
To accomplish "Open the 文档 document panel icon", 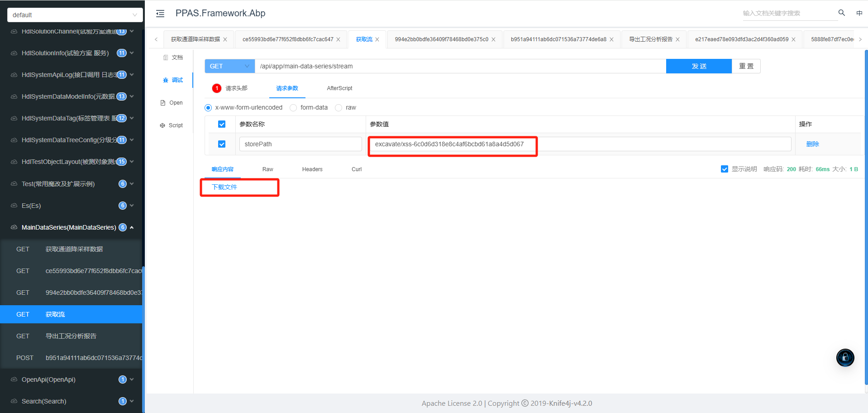I will point(166,58).
